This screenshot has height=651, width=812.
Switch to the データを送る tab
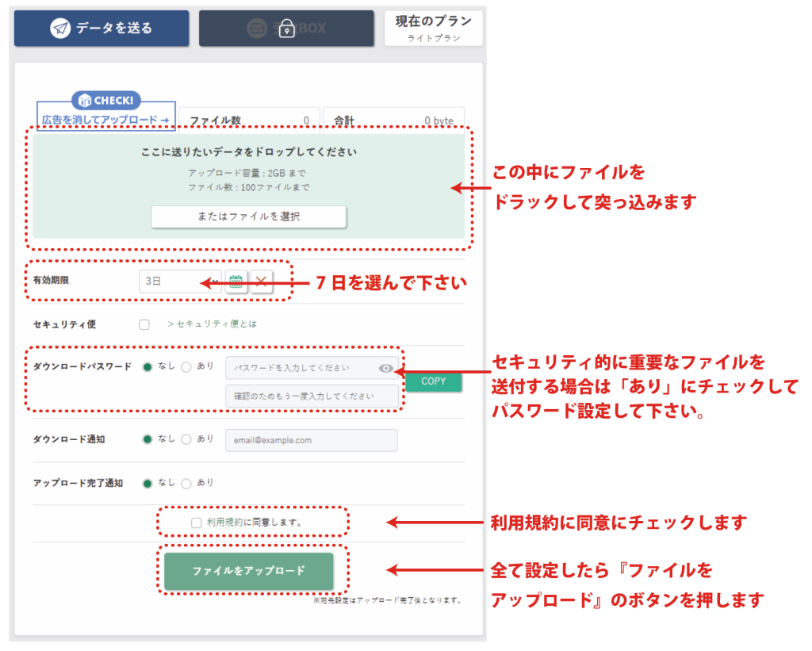101,29
